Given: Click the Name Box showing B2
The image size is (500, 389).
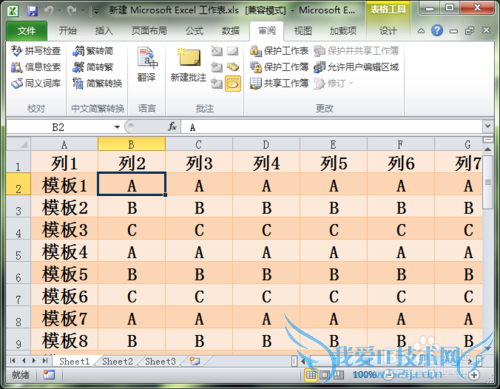Looking at the screenshot, I should click(59, 127).
